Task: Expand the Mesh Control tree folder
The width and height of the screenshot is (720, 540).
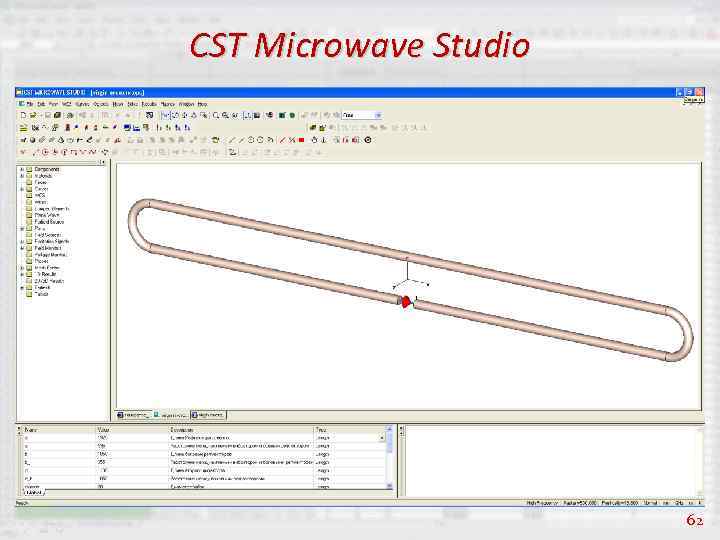Action: [x=22, y=268]
